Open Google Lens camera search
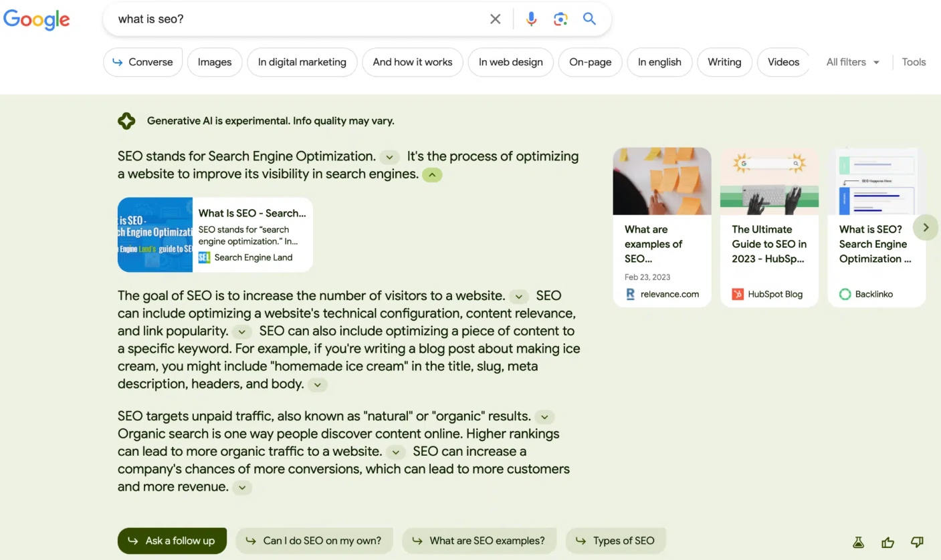The width and height of the screenshot is (941, 560). point(560,19)
